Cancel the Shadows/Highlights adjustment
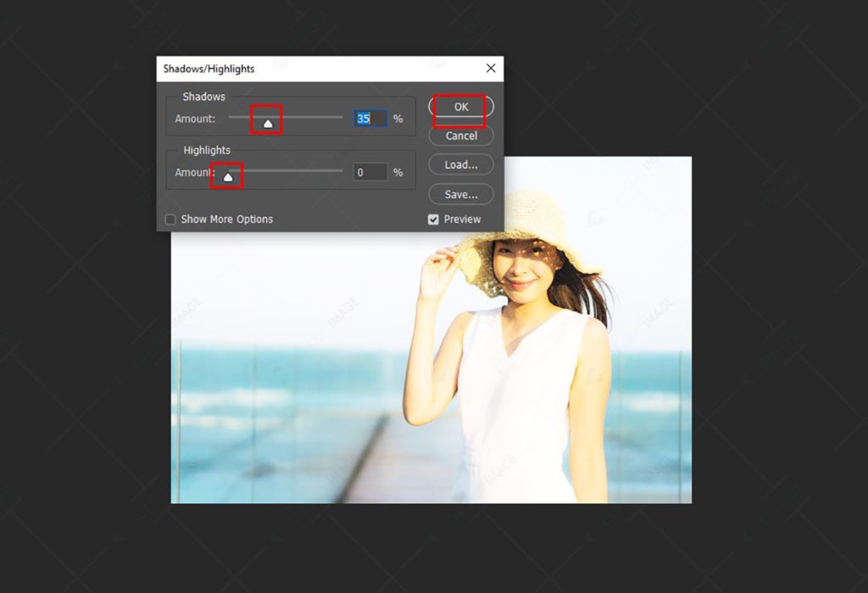The width and height of the screenshot is (868, 593). (460, 136)
